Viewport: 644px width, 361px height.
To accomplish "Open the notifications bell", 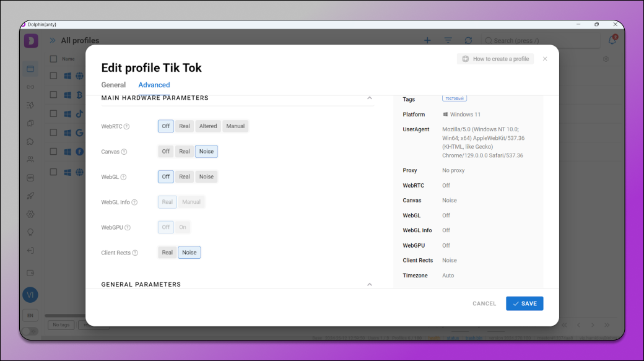I will click(x=612, y=40).
